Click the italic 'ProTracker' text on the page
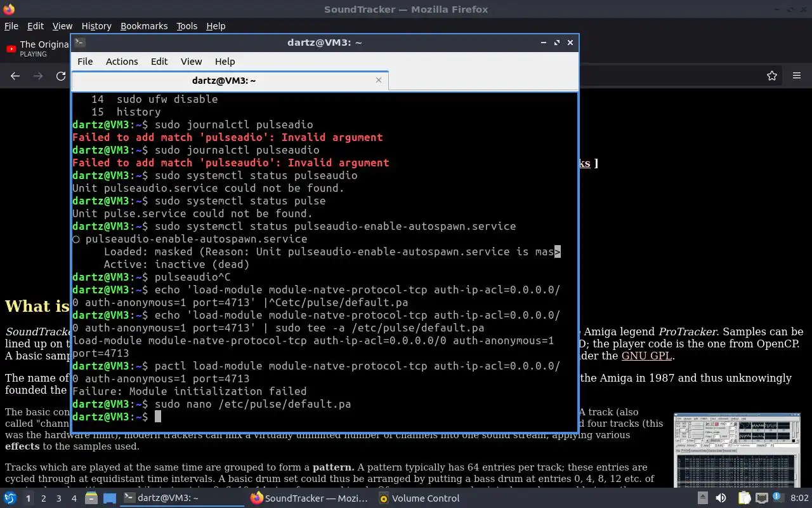This screenshot has width=812, height=508. point(688,331)
